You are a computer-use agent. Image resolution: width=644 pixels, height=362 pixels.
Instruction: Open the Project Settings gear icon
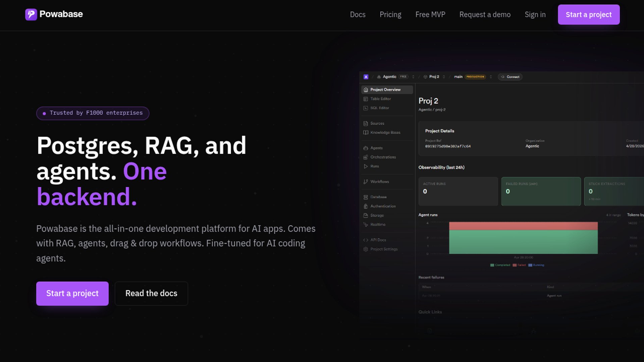pyautogui.click(x=366, y=249)
